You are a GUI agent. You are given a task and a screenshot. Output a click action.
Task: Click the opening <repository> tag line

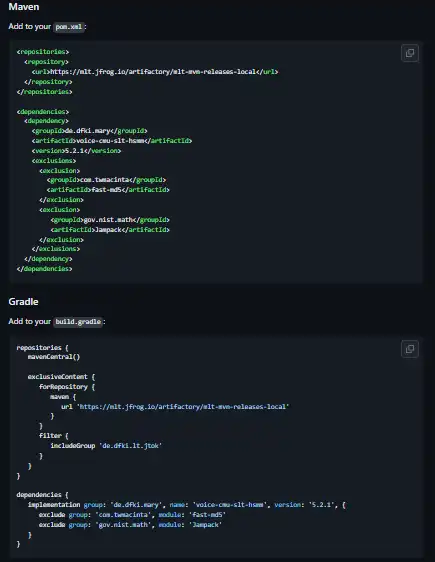pos(46,62)
